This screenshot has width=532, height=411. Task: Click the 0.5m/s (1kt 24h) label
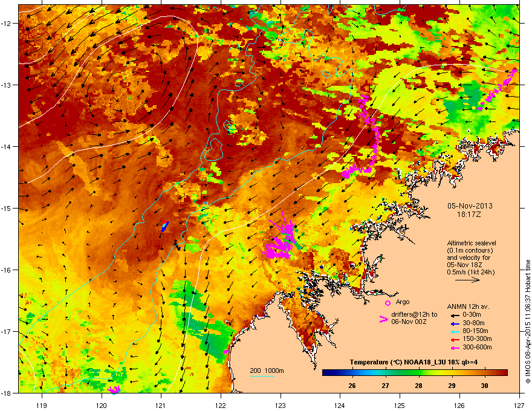tap(470, 272)
